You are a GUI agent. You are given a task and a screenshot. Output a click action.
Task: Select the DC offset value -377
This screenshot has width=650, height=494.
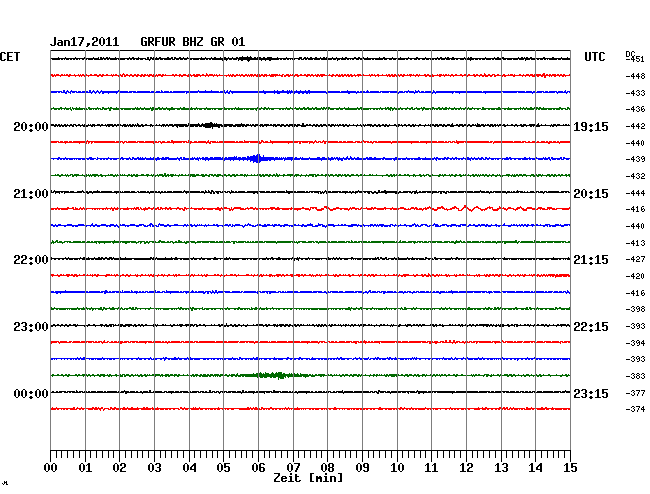click(x=635, y=393)
